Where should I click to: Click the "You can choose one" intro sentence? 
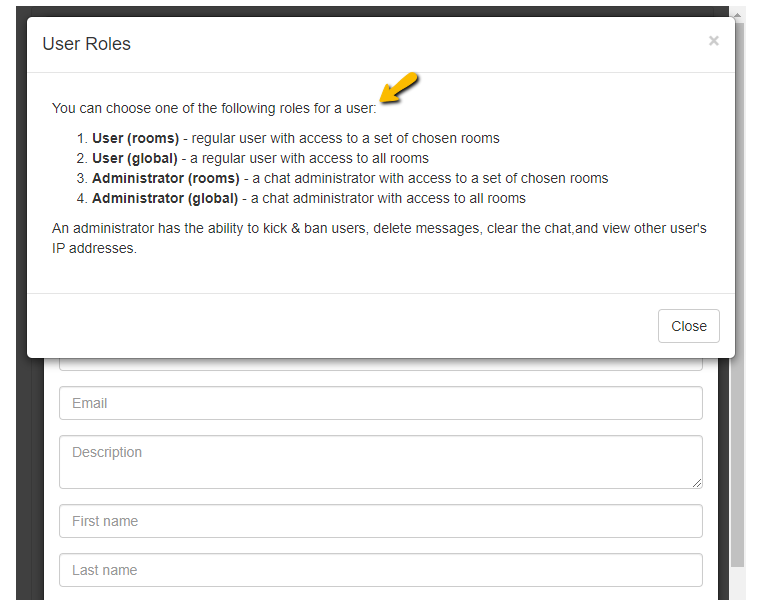[214, 108]
